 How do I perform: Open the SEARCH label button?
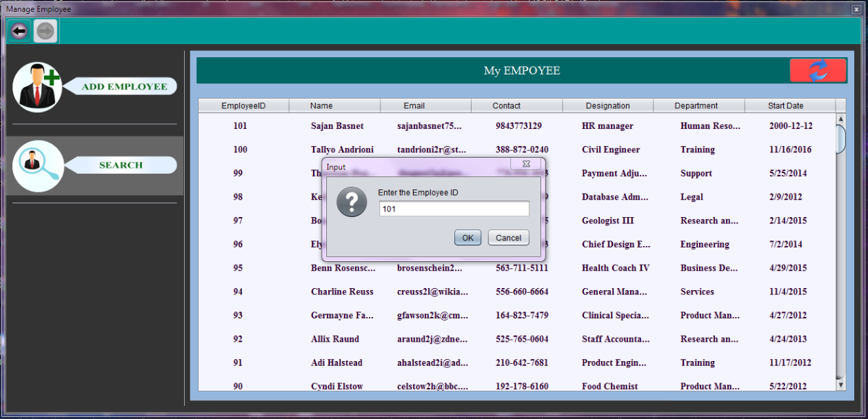point(121,165)
